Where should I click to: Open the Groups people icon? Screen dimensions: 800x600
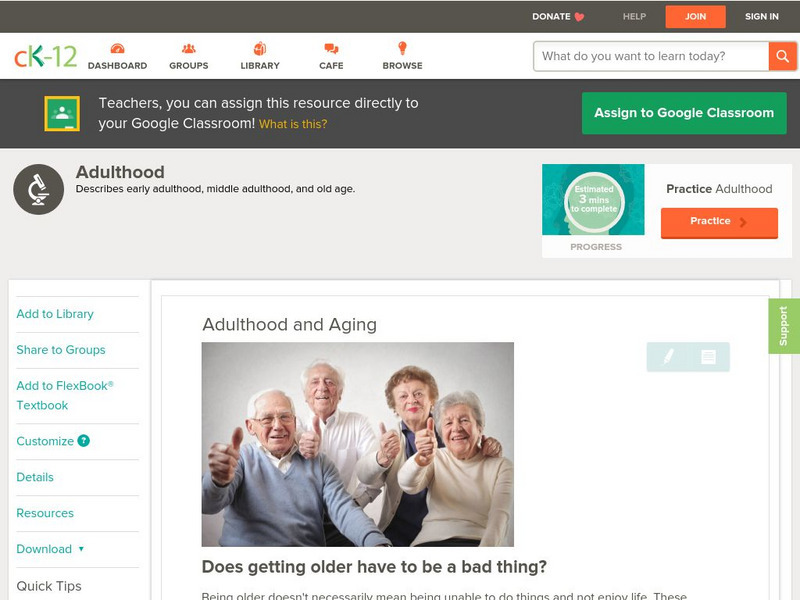click(189, 48)
